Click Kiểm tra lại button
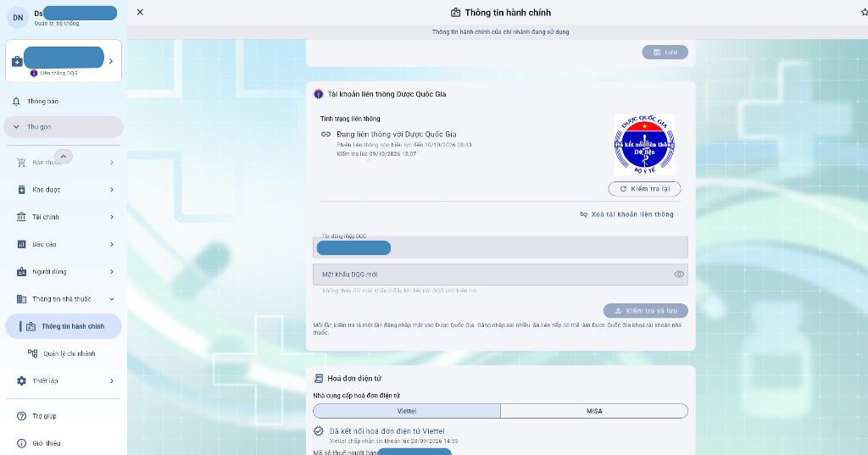868x455 pixels. tap(644, 189)
